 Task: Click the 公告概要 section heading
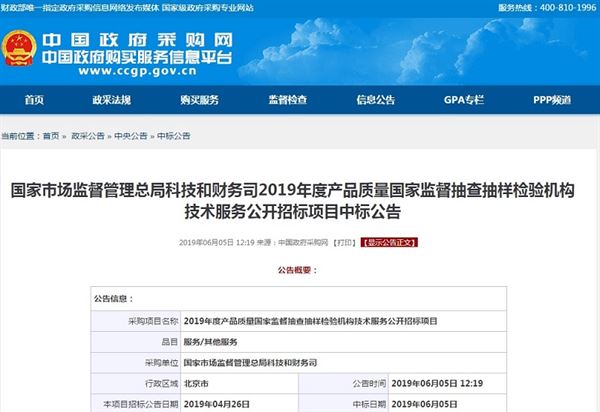(299, 269)
